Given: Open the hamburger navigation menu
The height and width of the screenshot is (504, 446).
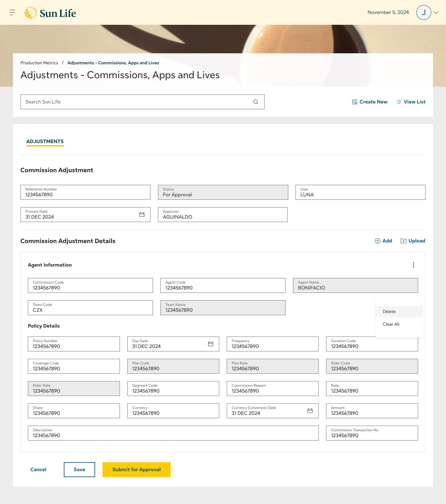Looking at the screenshot, I should [12, 12].
